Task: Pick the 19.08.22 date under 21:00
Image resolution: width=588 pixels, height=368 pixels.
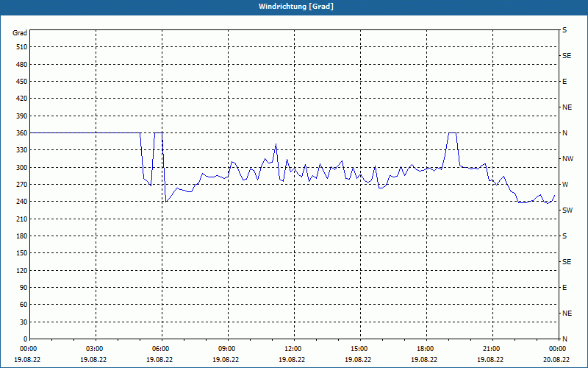Action: pos(490,359)
